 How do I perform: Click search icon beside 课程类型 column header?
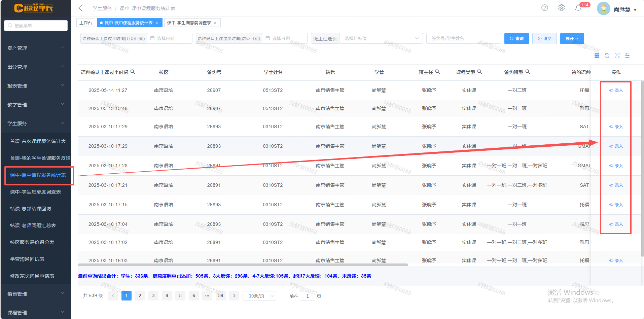[x=480, y=72]
